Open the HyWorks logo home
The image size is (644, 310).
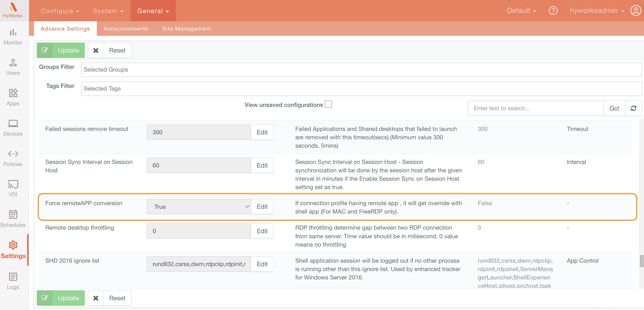click(x=13, y=10)
